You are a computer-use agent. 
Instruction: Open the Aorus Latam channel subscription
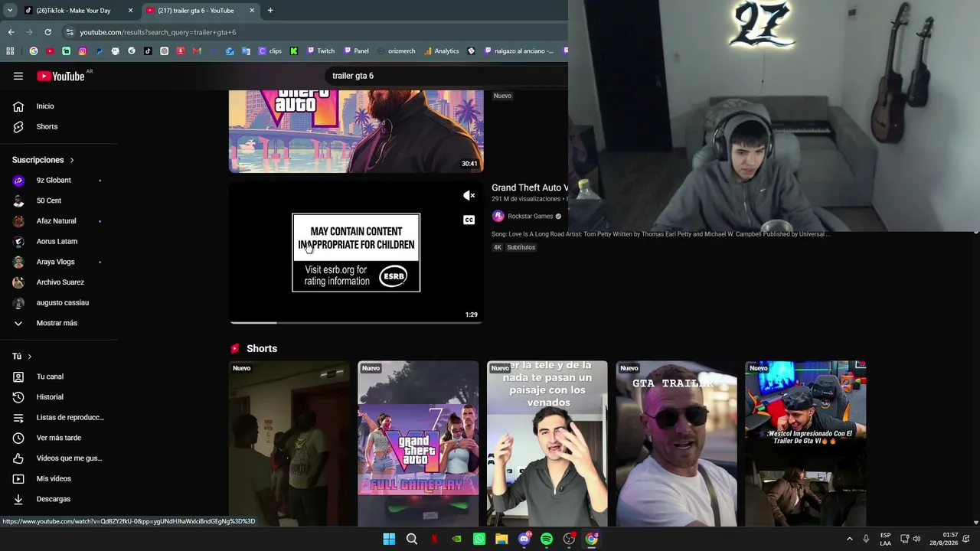click(57, 241)
